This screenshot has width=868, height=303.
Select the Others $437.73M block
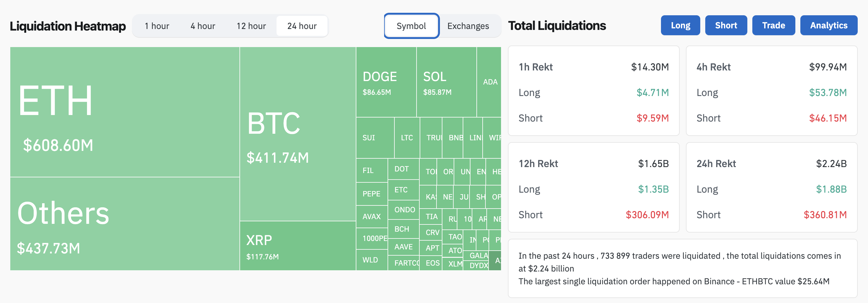pos(125,224)
